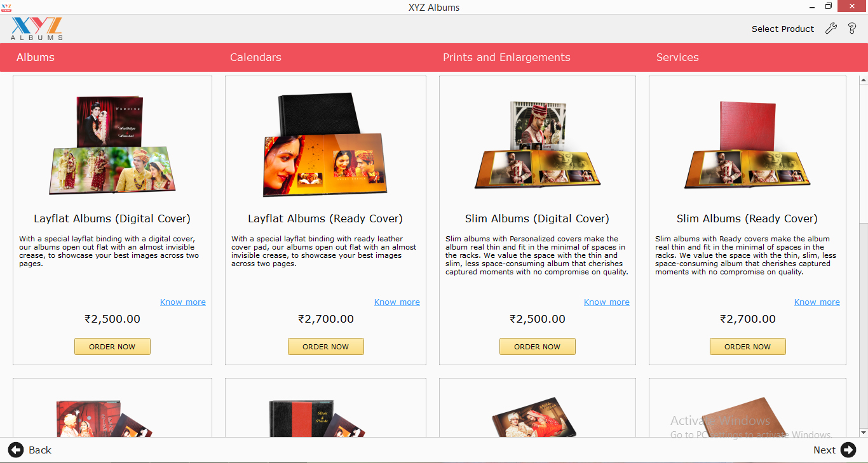Click the question mark help icon

tap(852, 28)
